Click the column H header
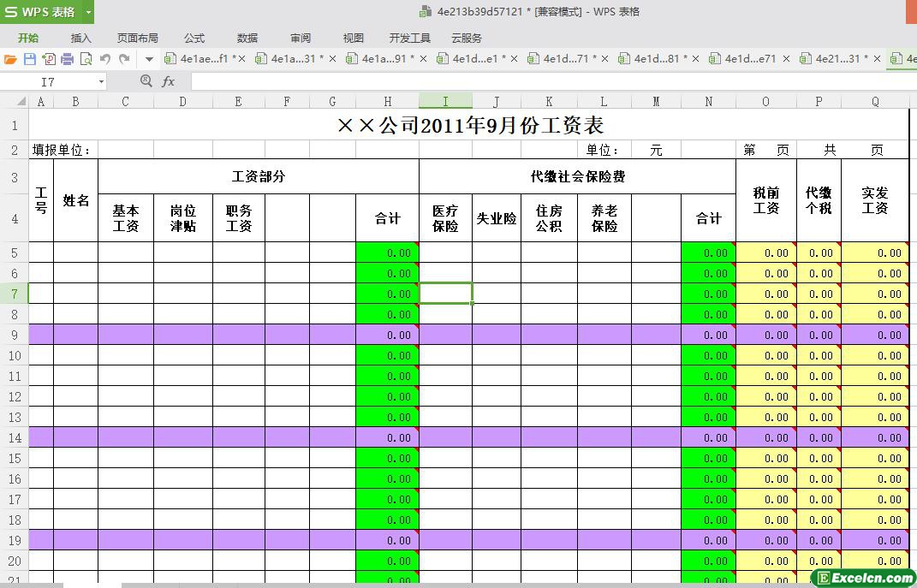This screenshot has height=588, width=917. pyautogui.click(x=387, y=101)
